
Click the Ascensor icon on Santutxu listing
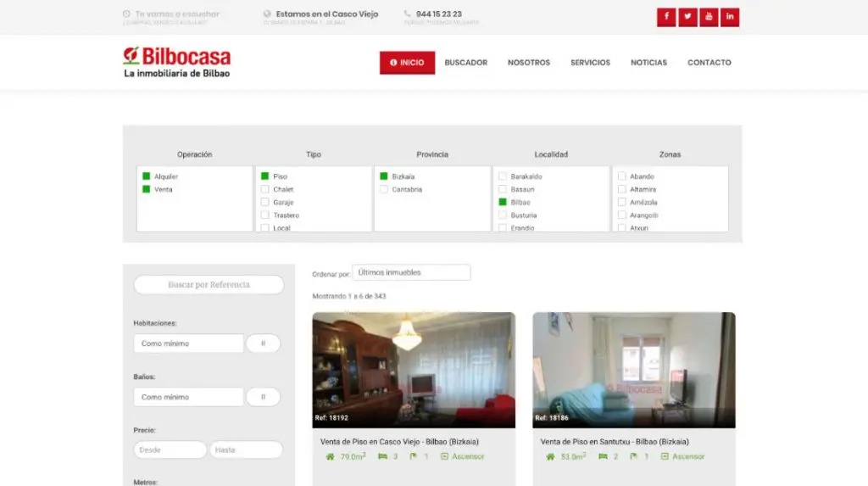click(665, 456)
